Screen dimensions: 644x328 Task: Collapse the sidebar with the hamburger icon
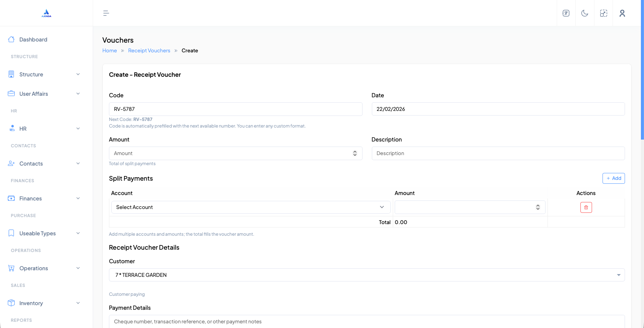tap(106, 13)
